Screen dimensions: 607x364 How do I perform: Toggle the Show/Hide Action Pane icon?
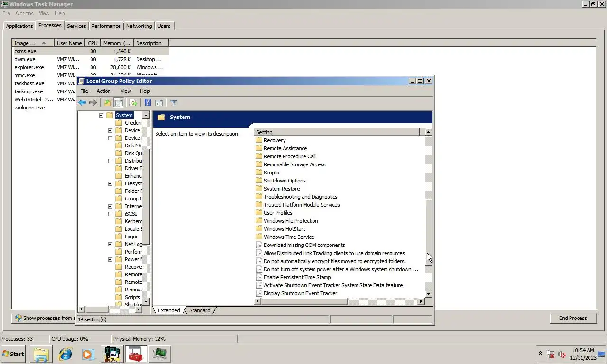click(x=159, y=103)
